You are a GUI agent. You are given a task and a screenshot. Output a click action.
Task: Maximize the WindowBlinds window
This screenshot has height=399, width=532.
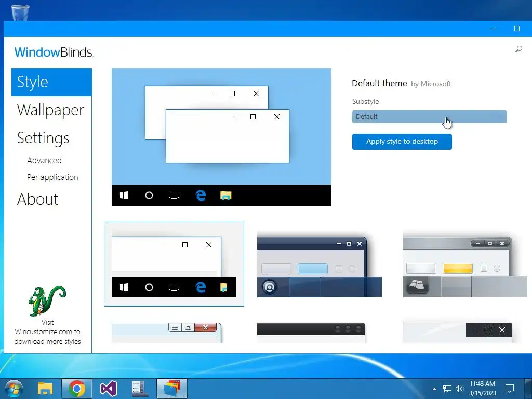pyautogui.click(x=517, y=29)
